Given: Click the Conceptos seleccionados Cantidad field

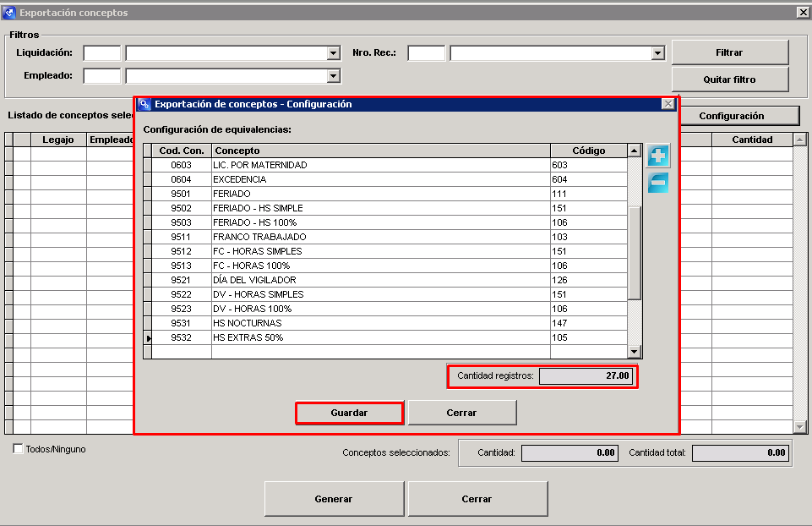Looking at the screenshot, I should point(569,453).
